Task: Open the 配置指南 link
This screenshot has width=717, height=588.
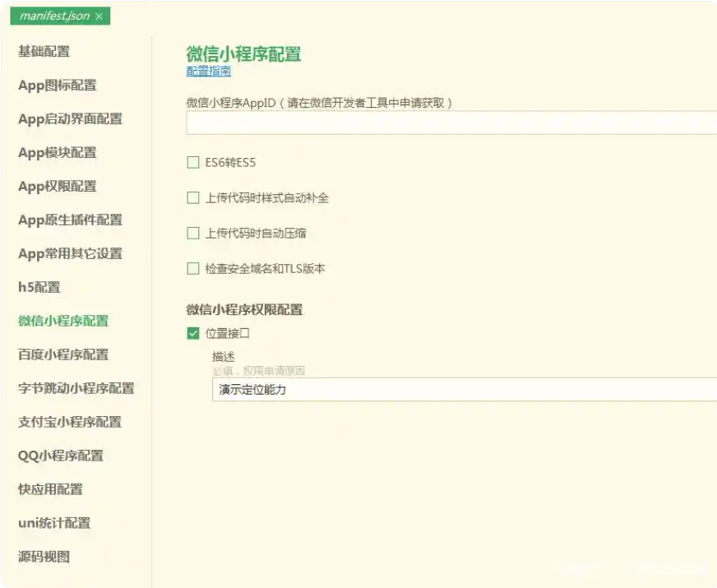Action: pos(209,72)
